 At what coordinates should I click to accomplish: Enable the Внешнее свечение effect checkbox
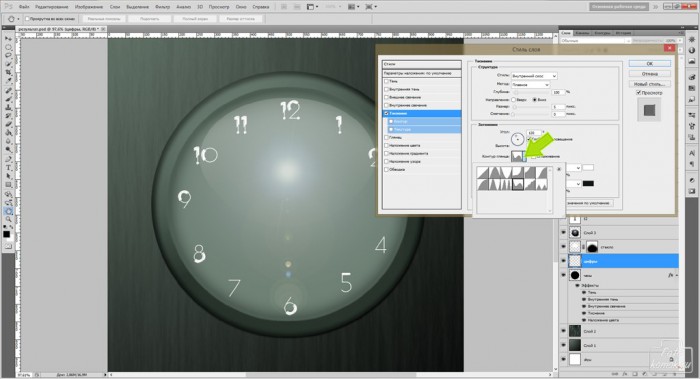click(x=387, y=97)
